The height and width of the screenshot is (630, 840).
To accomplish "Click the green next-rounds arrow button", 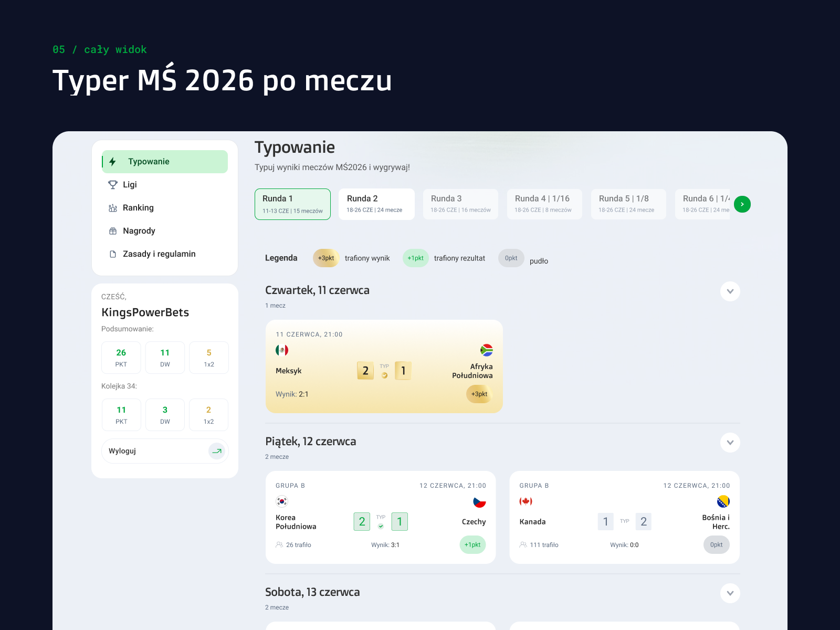I will [742, 204].
